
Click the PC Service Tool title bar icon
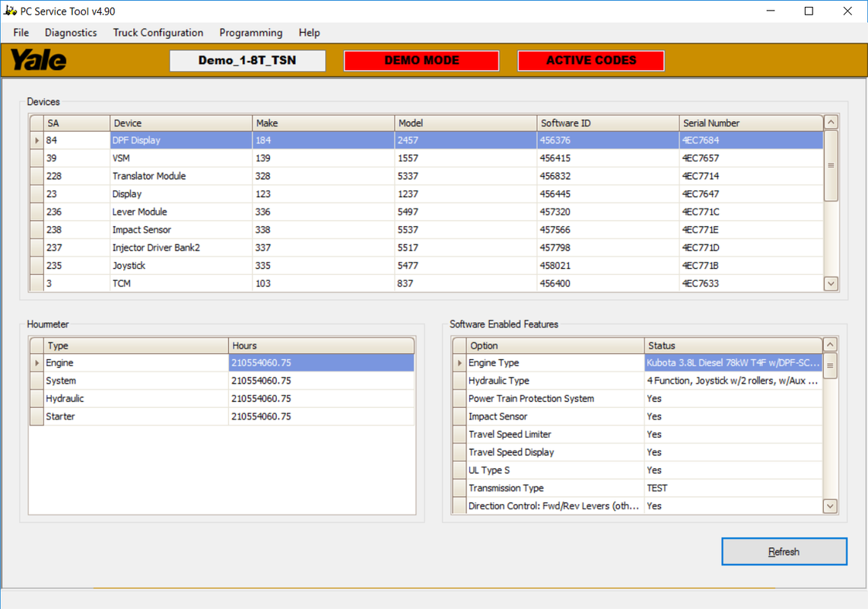click(x=10, y=11)
